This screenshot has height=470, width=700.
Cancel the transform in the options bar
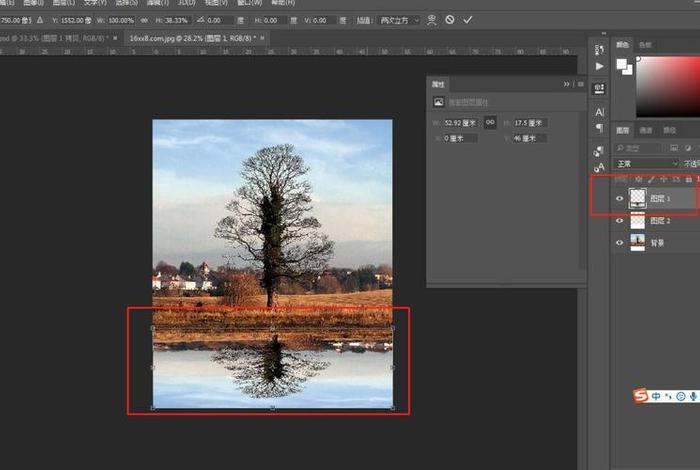(x=450, y=20)
